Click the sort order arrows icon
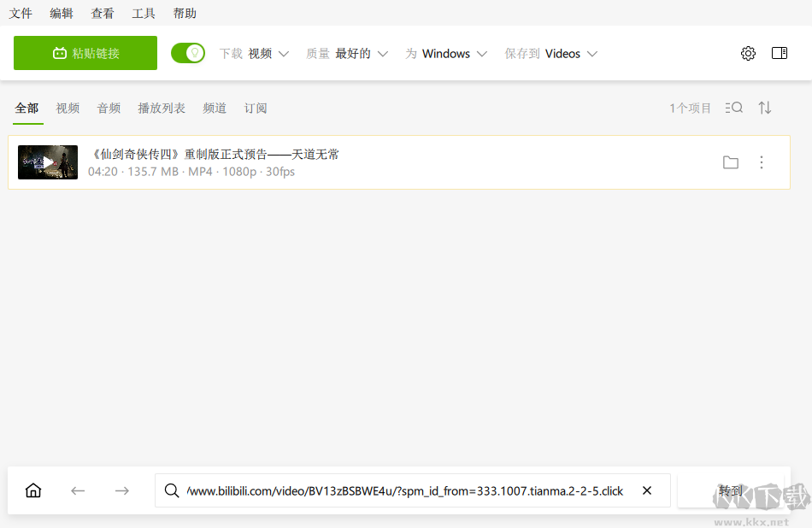Image resolution: width=812 pixels, height=528 pixels. point(765,108)
